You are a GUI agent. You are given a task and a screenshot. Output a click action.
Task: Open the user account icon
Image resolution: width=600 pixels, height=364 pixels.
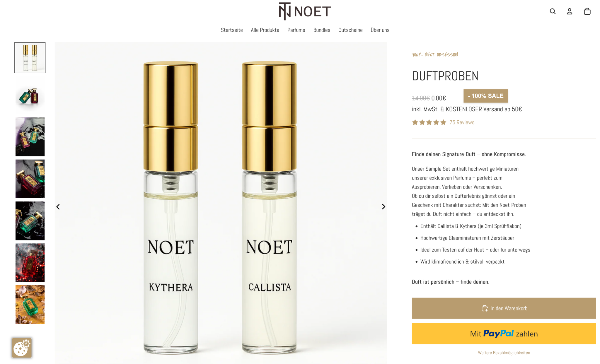pyautogui.click(x=569, y=11)
